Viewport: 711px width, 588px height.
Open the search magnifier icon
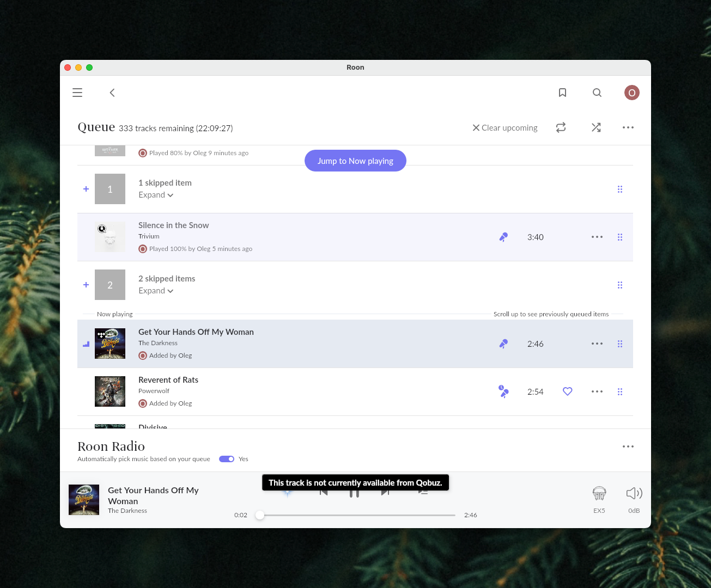click(597, 93)
